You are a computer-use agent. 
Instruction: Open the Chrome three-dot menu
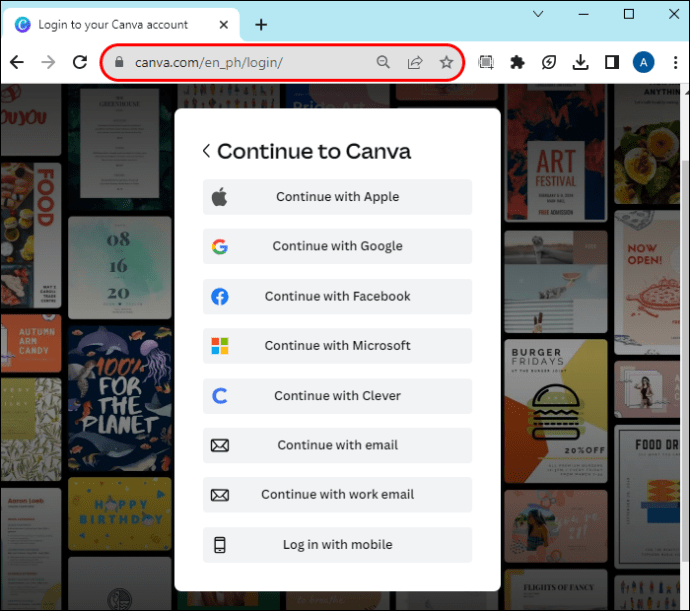point(675,62)
